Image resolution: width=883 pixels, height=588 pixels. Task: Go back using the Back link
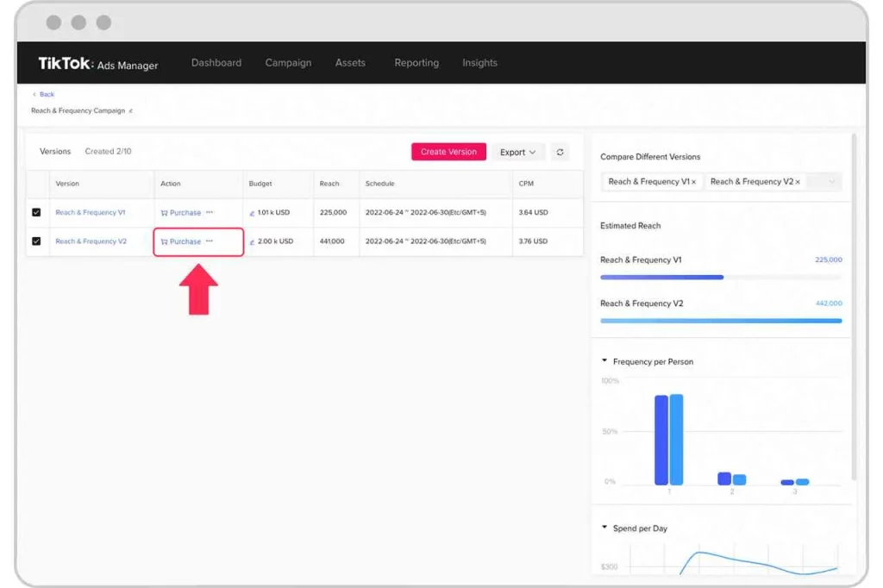(43, 94)
